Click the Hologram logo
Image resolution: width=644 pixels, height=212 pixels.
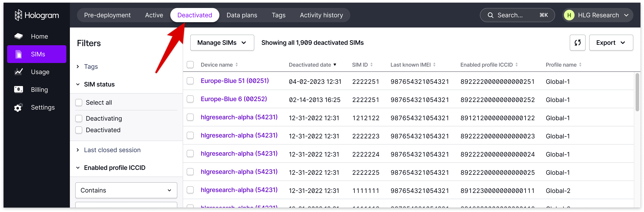point(36,15)
